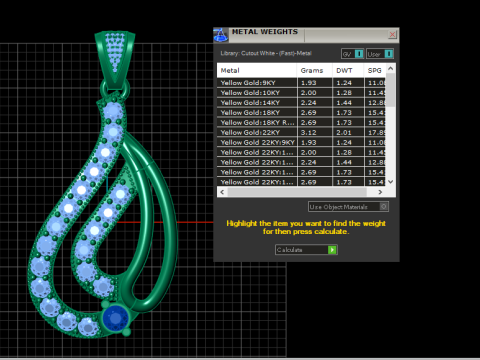480x360 pixels.
Task: Click DWT value 1.44 for Yellow Gold:14KY
Action: [344, 103]
